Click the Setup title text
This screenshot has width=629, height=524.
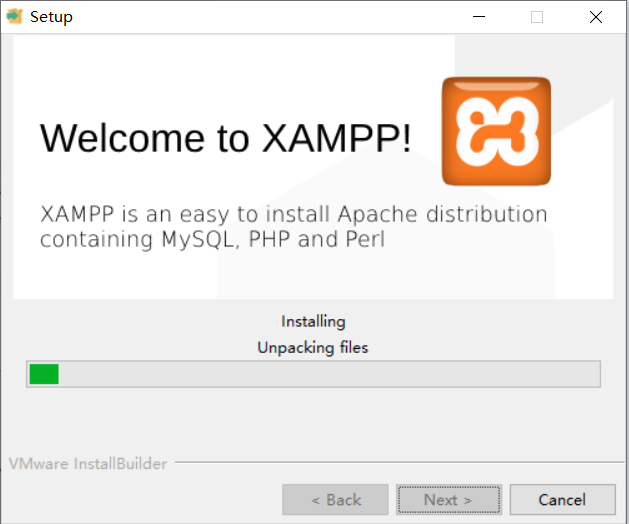coord(51,17)
